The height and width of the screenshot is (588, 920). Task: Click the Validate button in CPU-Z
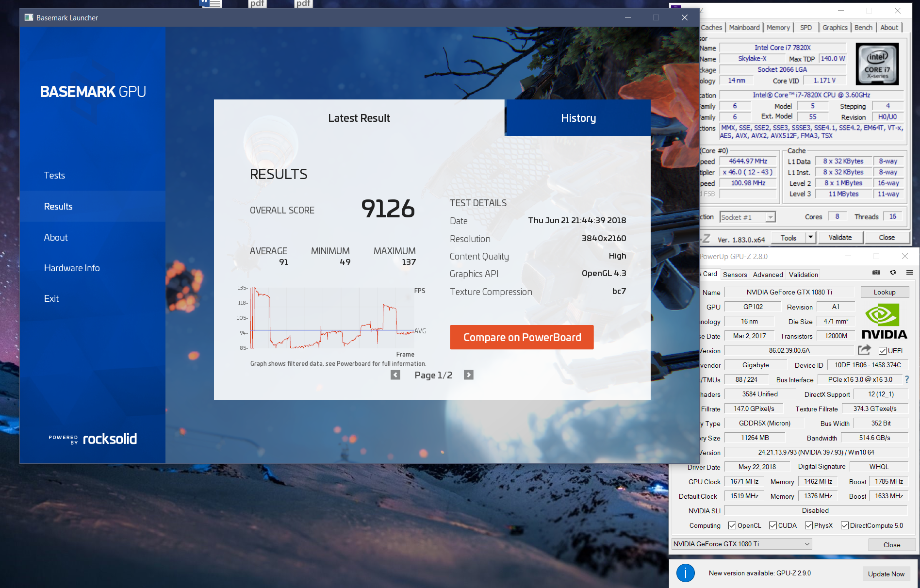coord(840,237)
